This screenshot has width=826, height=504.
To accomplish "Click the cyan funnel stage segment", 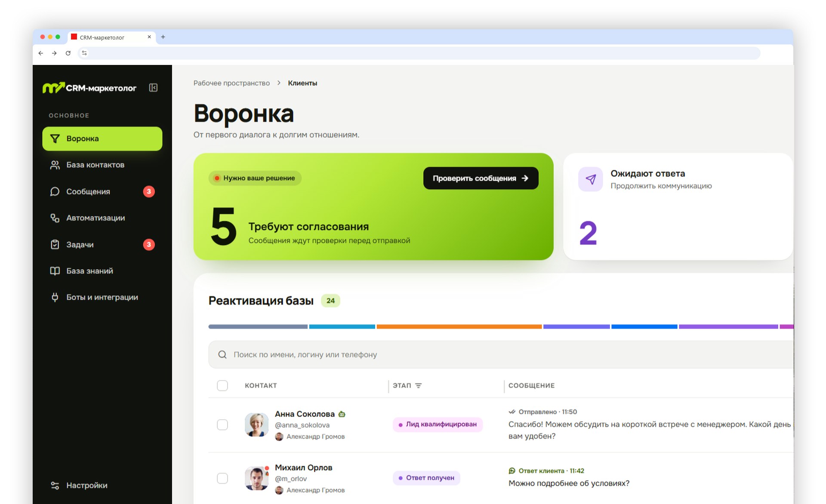I will pyautogui.click(x=342, y=327).
